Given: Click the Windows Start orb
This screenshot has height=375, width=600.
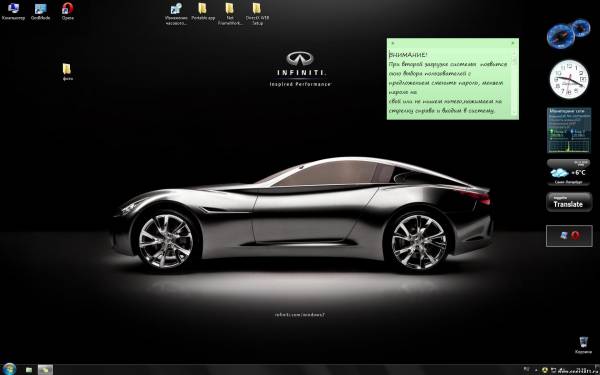Looking at the screenshot, I should click(9, 369).
